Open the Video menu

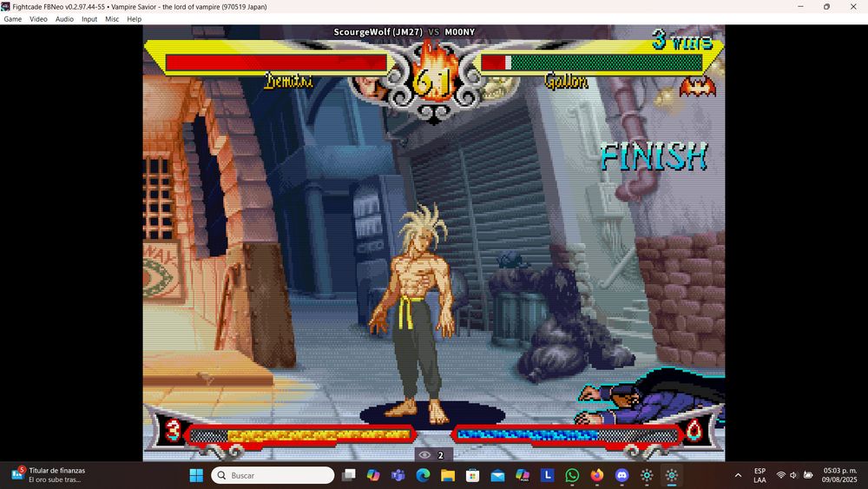click(38, 19)
